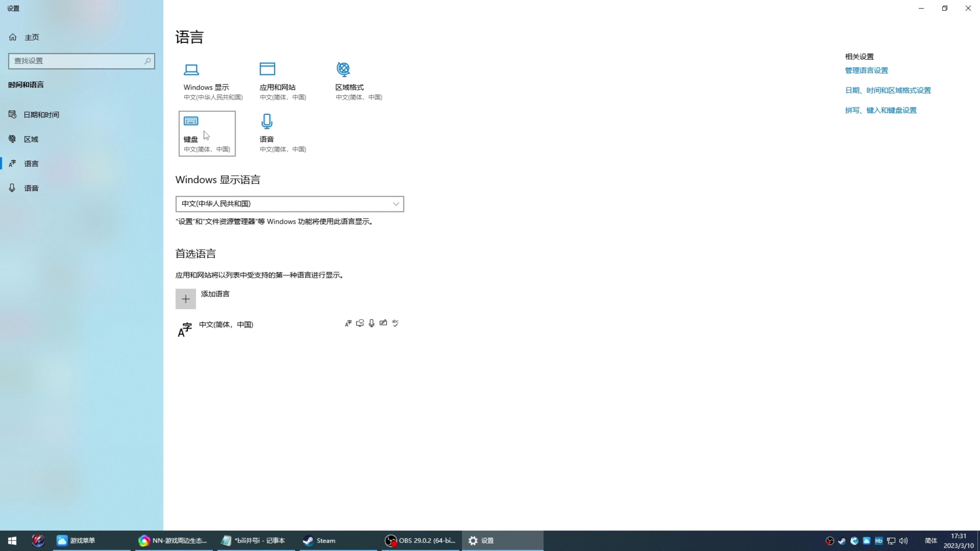Select 日期和时间 in the sidebar

(x=41, y=115)
